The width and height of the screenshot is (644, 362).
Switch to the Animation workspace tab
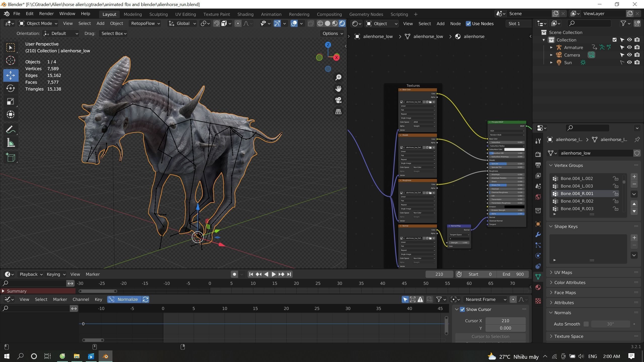tap(271, 14)
